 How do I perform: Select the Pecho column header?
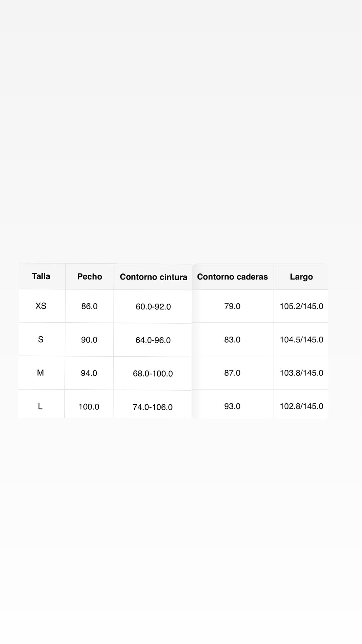click(x=90, y=277)
